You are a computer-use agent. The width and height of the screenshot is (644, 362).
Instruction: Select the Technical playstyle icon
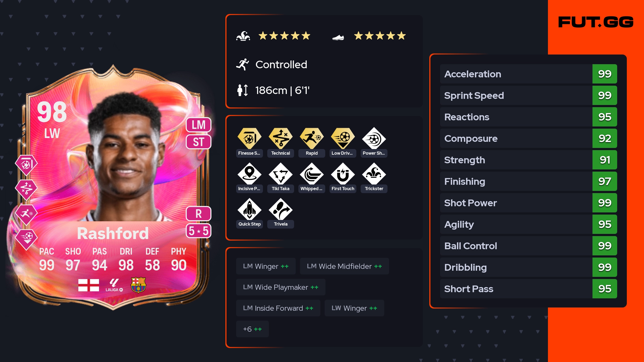[x=281, y=138]
